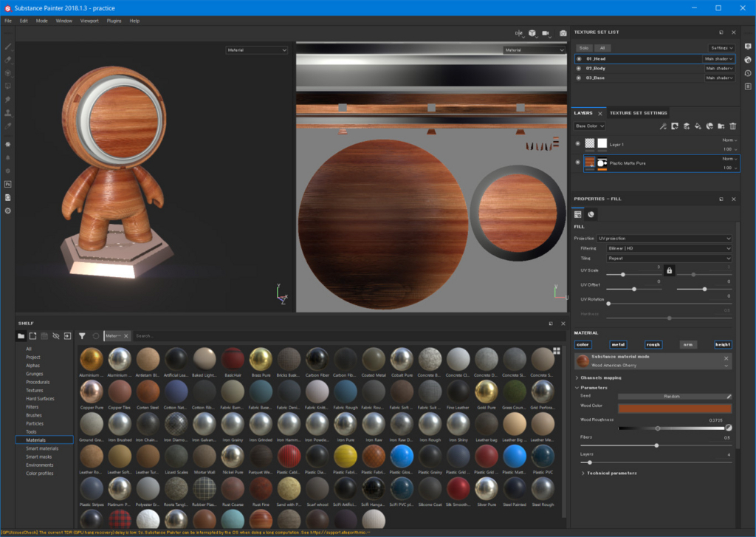756x537 pixels.
Task: Open Main shader dropdown for 02_Body
Action: (x=719, y=69)
